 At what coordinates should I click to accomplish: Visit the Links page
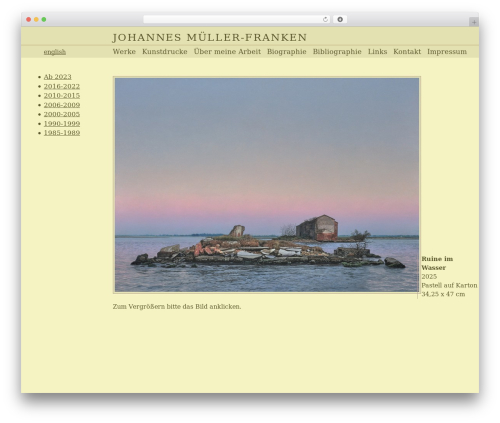coord(377,52)
